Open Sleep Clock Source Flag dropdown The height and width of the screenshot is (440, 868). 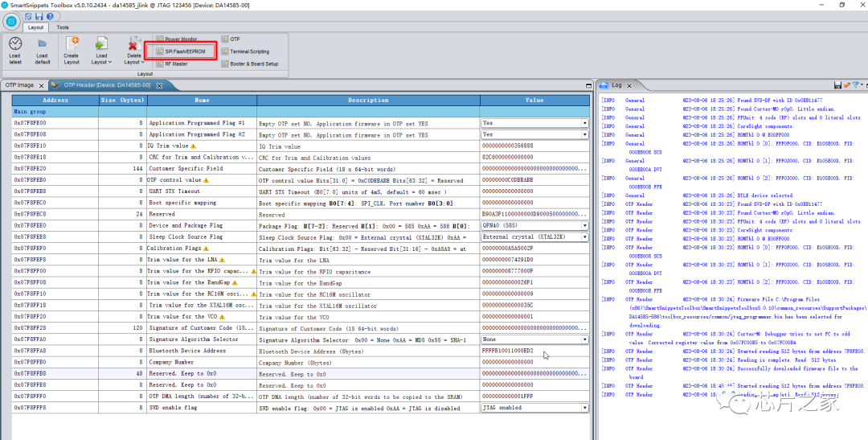click(584, 237)
